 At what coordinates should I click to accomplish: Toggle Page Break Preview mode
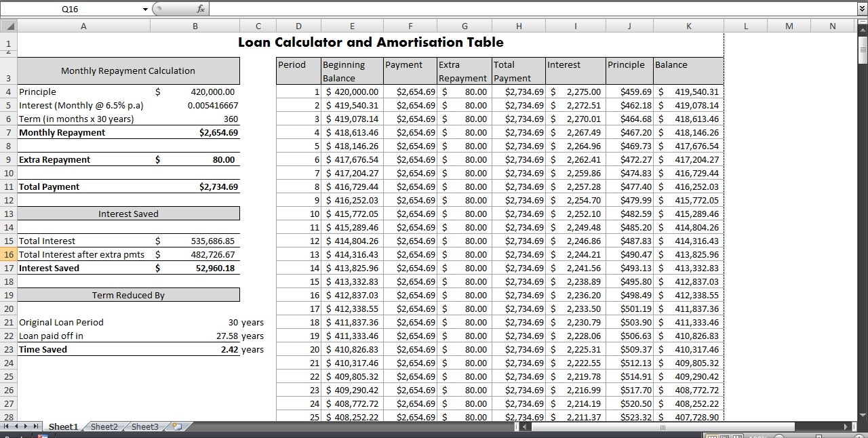point(736,437)
